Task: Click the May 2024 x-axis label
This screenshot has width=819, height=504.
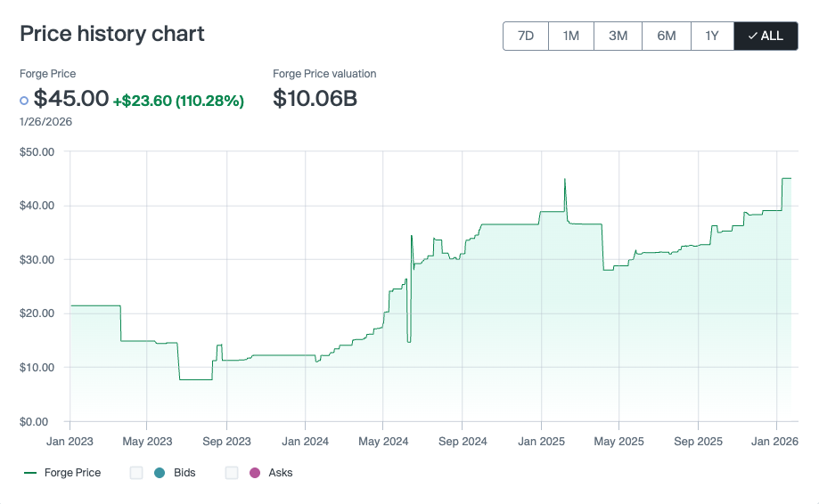Action: (383, 442)
